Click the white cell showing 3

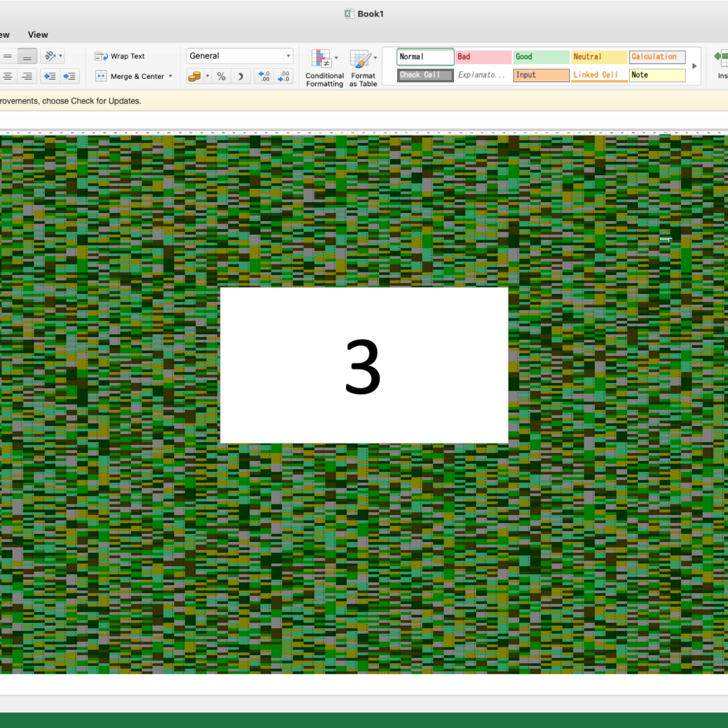[x=364, y=366]
